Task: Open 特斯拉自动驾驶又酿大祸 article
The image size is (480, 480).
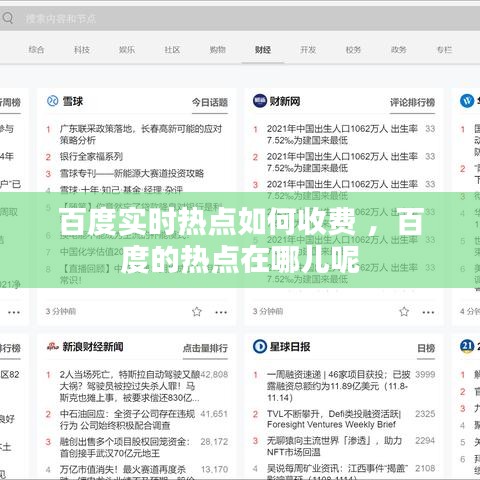Action: click(130, 386)
